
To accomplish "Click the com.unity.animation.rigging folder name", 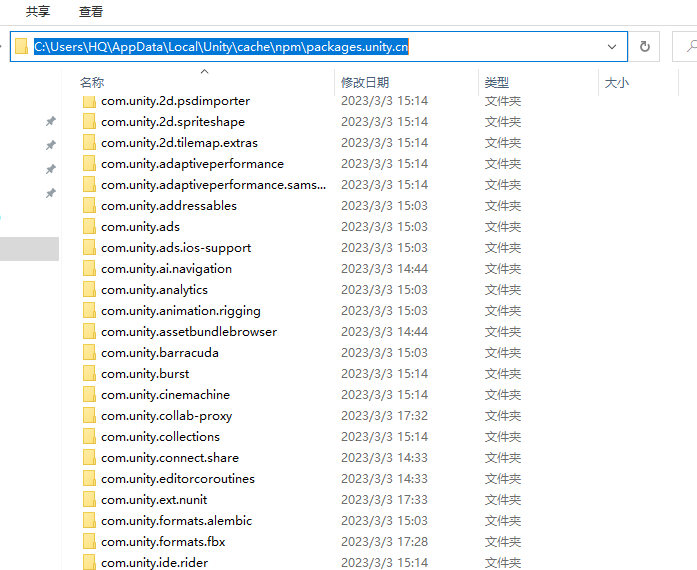I will coord(180,311).
